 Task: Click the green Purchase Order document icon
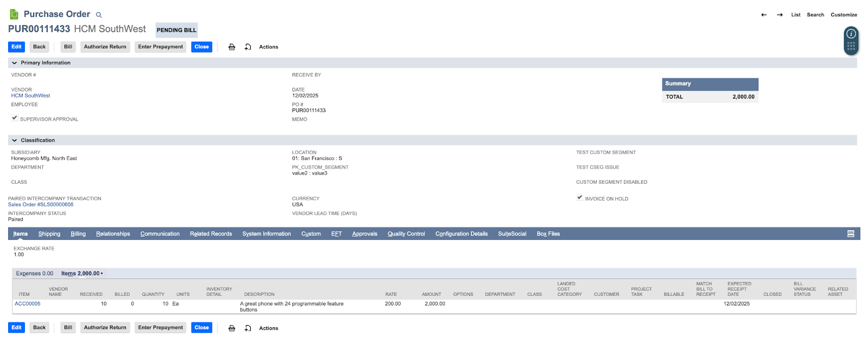[14, 15]
